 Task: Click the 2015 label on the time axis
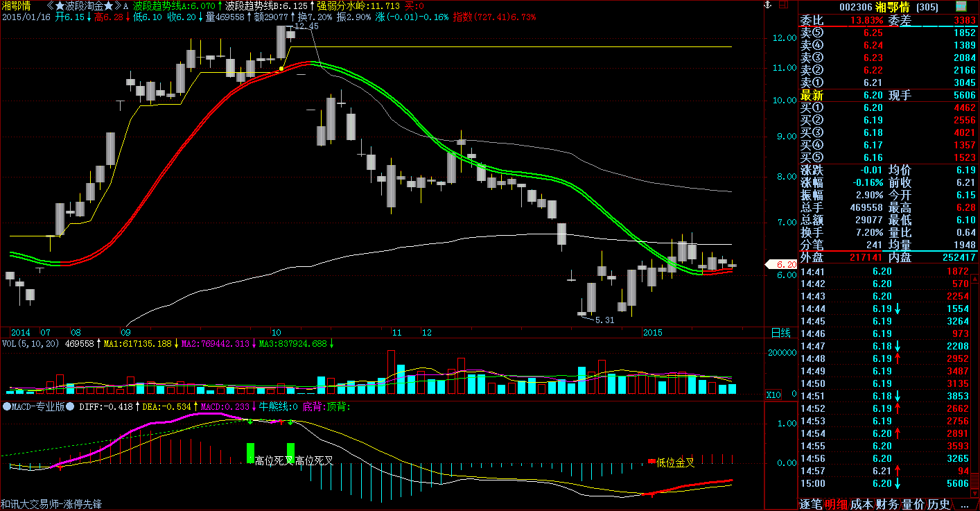[654, 332]
